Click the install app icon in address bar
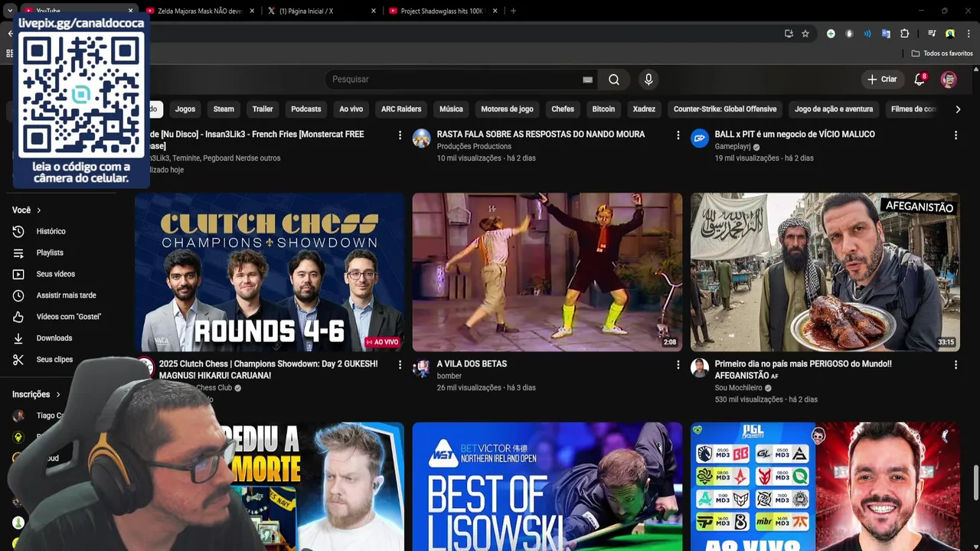 [789, 34]
